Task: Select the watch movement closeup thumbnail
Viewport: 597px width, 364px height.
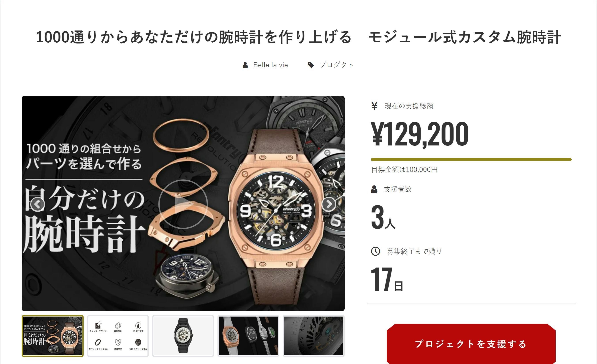Action: [314, 336]
